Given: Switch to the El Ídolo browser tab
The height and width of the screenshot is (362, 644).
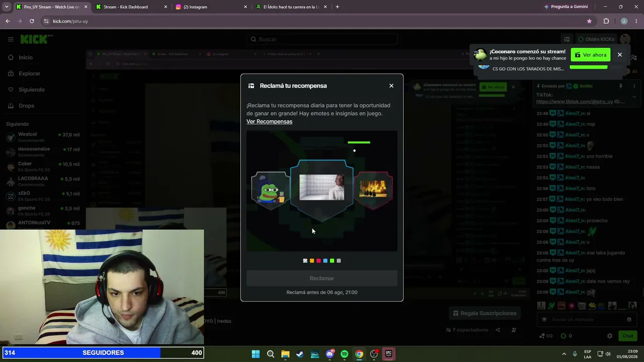Looking at the screenshot, I should (291, 7).
